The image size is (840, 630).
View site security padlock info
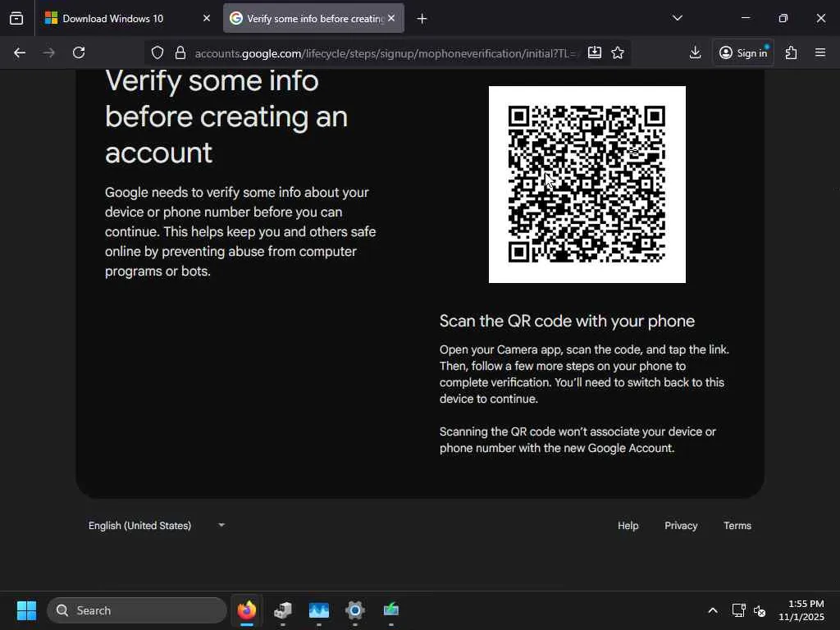[180, 53]
